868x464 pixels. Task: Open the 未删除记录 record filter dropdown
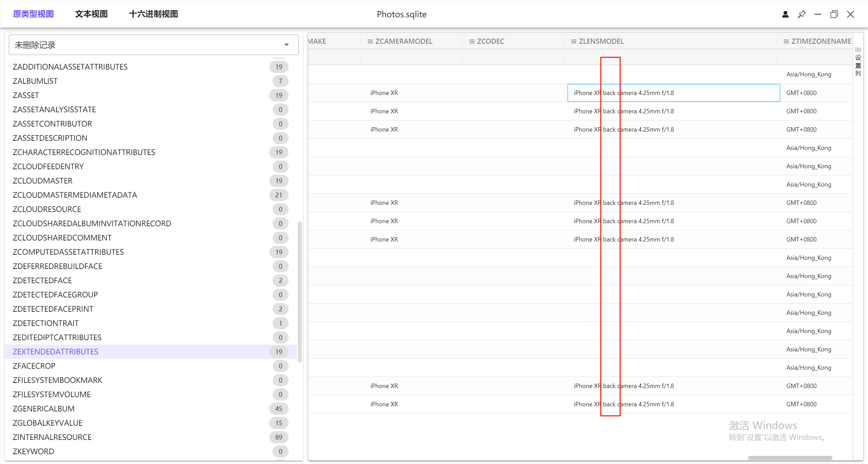point(154,45)
